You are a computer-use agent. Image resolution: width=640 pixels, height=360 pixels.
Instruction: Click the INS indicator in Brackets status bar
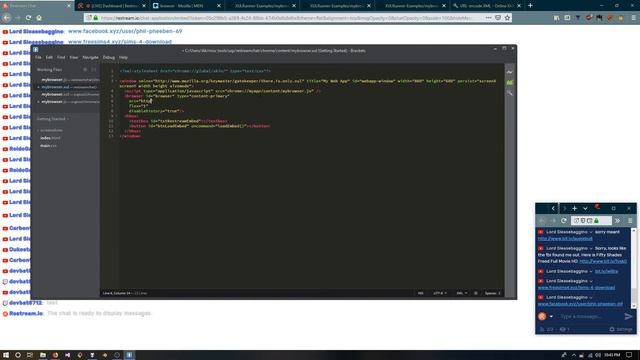pos(420,293)
